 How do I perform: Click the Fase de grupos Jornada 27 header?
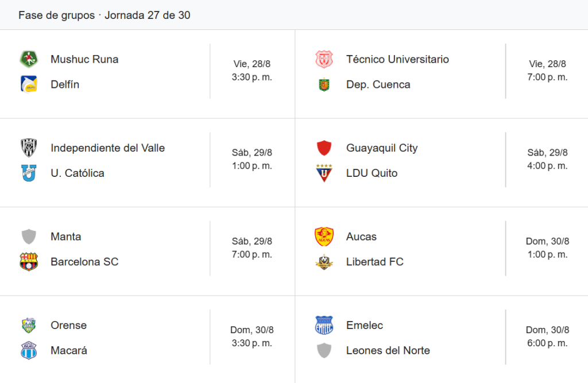coord(105,15)
